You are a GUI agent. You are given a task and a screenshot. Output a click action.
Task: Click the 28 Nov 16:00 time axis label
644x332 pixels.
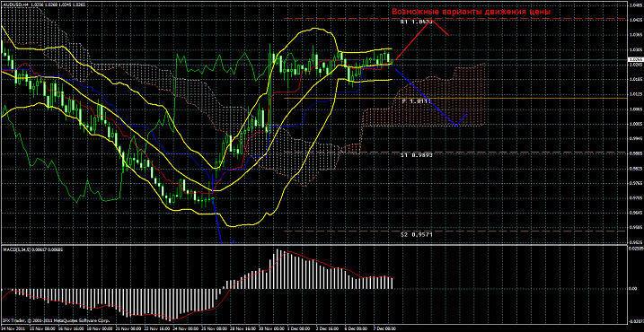tap(243, 329)
